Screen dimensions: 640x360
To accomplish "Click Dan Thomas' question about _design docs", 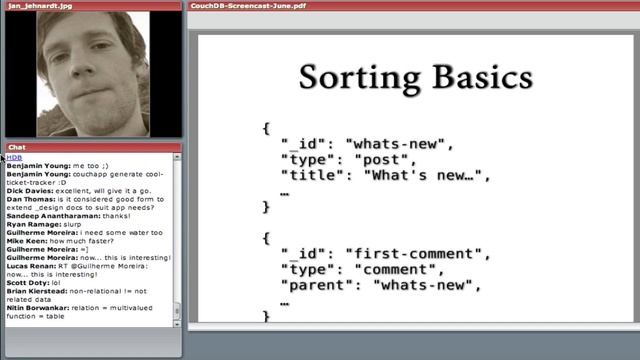I will 85,203.
